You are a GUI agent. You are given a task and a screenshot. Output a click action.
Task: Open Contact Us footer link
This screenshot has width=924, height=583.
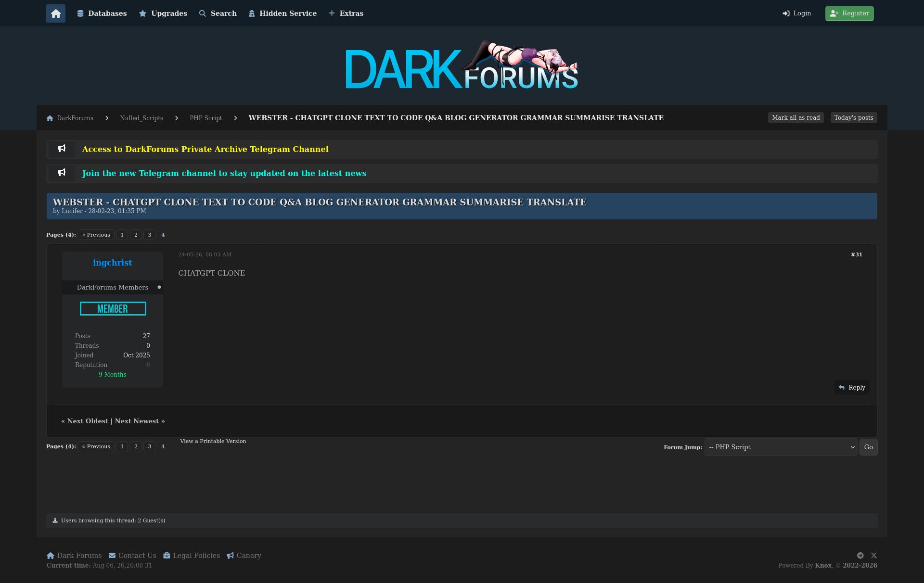click(x=132, y=556)
